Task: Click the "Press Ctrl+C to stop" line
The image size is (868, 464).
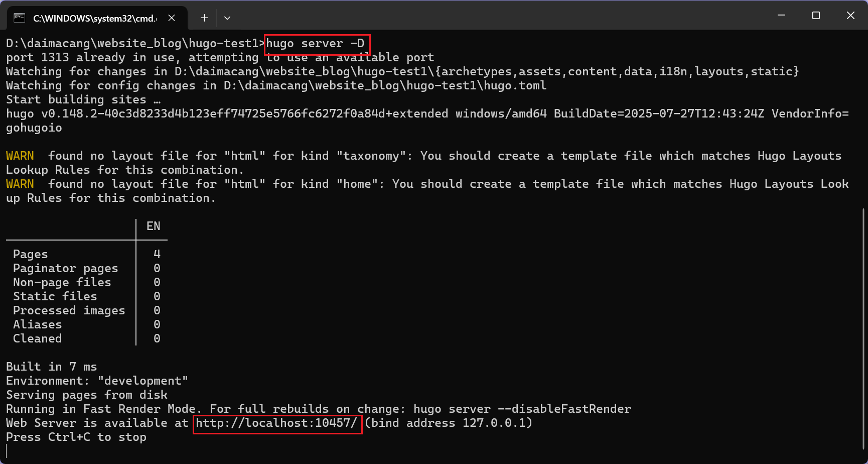Action: click(x=76, y=437)
